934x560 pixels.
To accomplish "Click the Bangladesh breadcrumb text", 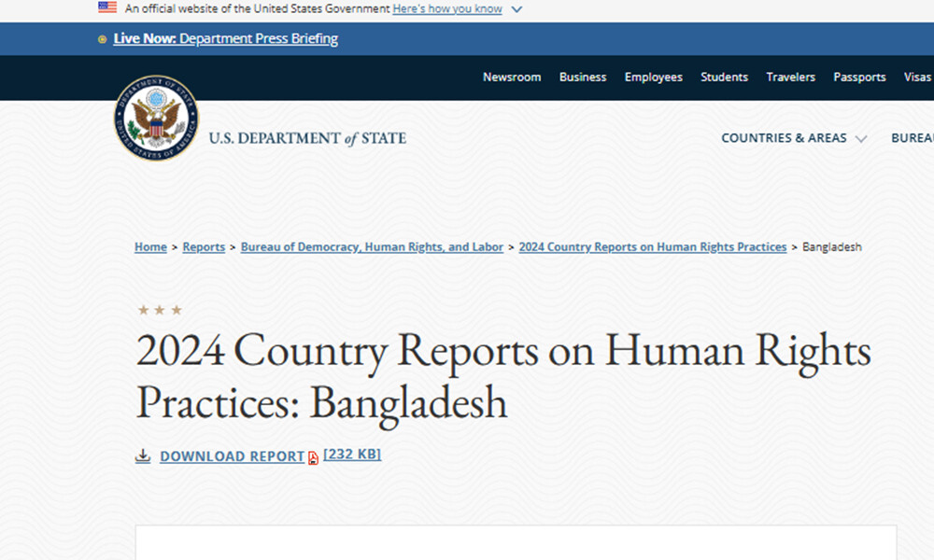I will [x=831, y=247].
